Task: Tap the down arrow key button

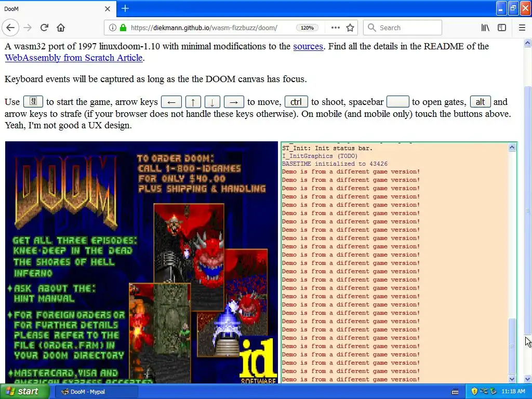Action: (x=212, y=102)
